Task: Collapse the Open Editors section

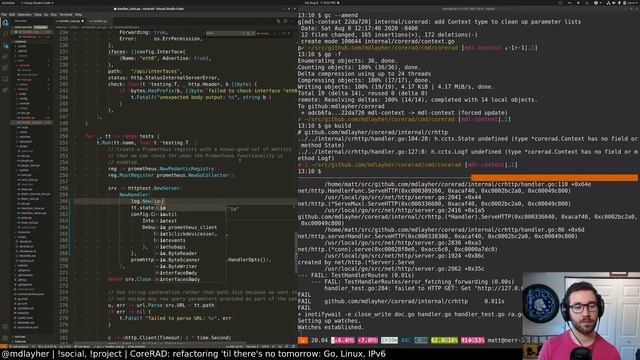Action: click(x=31, y=27)
